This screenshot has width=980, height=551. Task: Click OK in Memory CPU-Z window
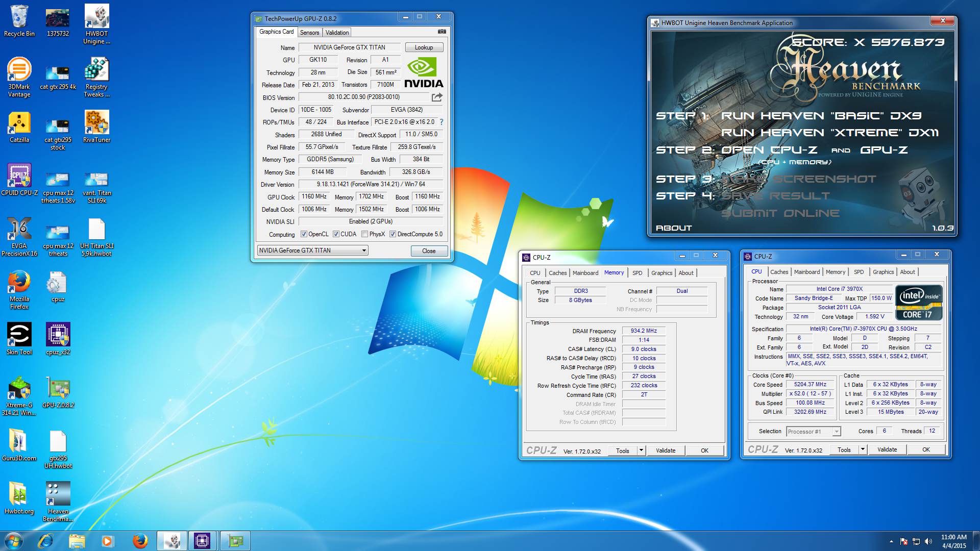pos(704,450)
